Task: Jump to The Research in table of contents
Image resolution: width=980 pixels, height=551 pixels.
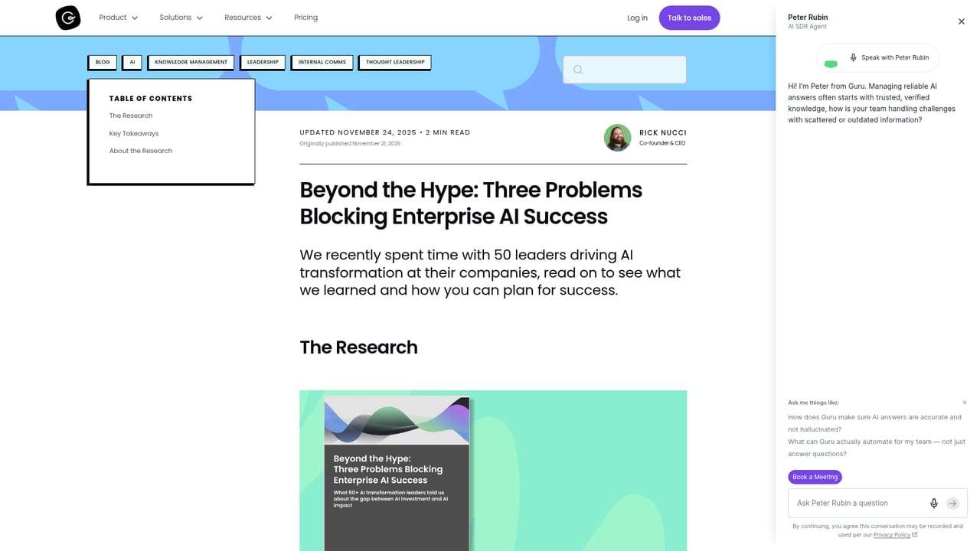Action: click(131, 116)
